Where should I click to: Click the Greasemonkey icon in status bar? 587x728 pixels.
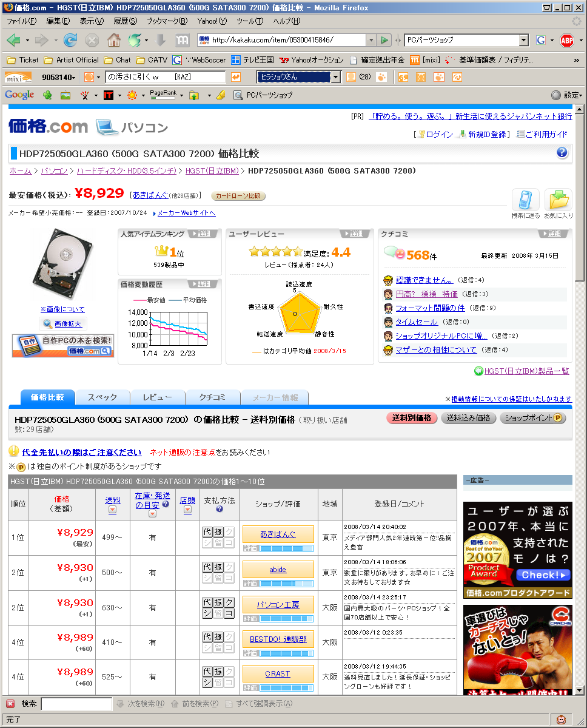point(562,720)
